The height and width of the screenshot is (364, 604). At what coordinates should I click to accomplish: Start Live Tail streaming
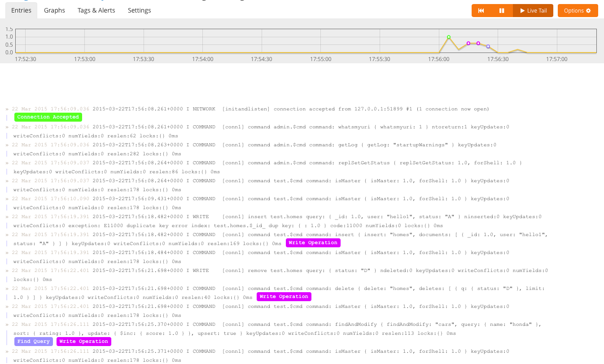(x=533, y=11)
